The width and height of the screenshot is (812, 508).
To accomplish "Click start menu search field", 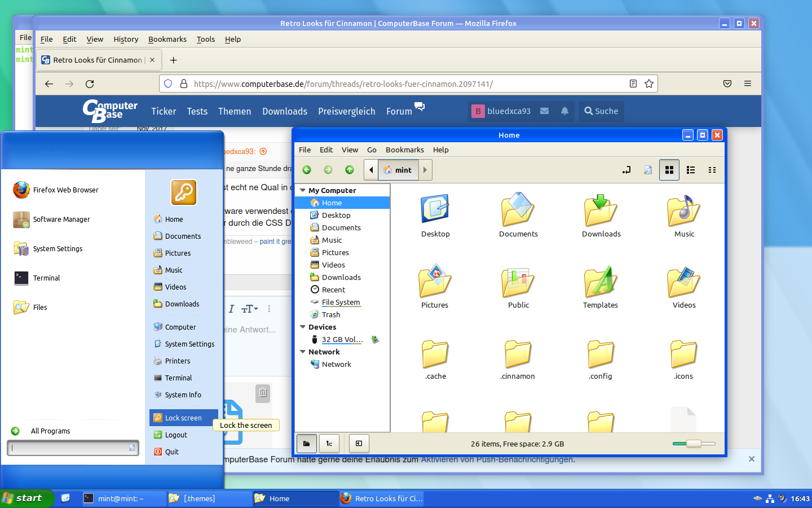I will [73, 448].
